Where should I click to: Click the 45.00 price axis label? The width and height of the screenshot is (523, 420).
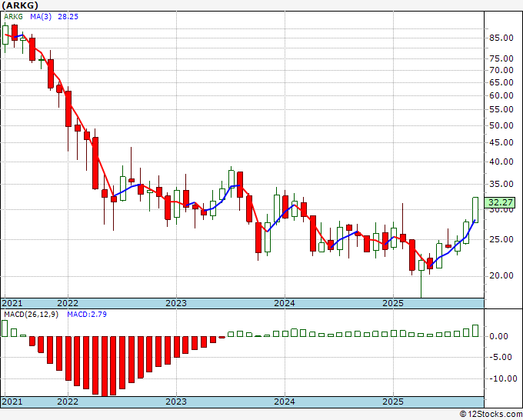(501, 143)
